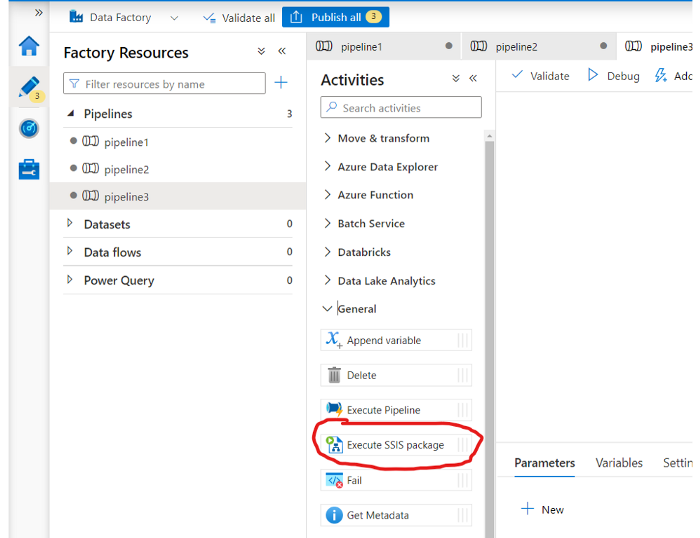Viewport: 700px width, 538px height.
Task: Click the Validate all button
Action: (x=238, y=17)
